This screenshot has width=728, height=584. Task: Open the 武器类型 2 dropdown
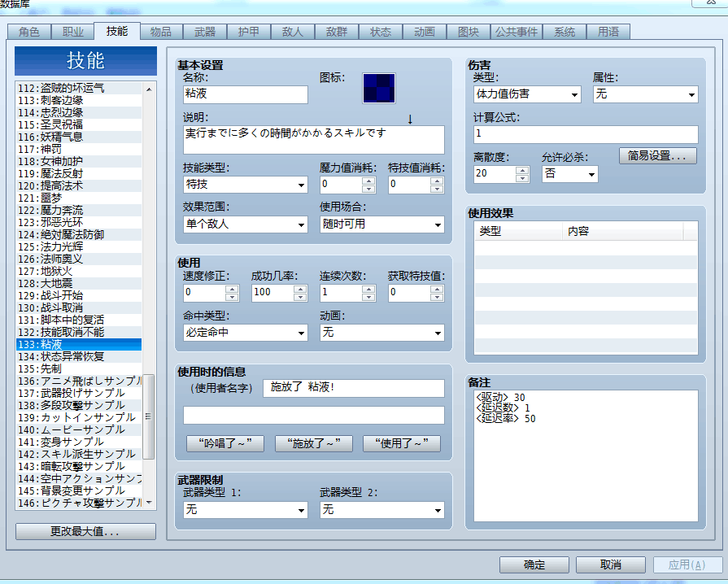381,510
